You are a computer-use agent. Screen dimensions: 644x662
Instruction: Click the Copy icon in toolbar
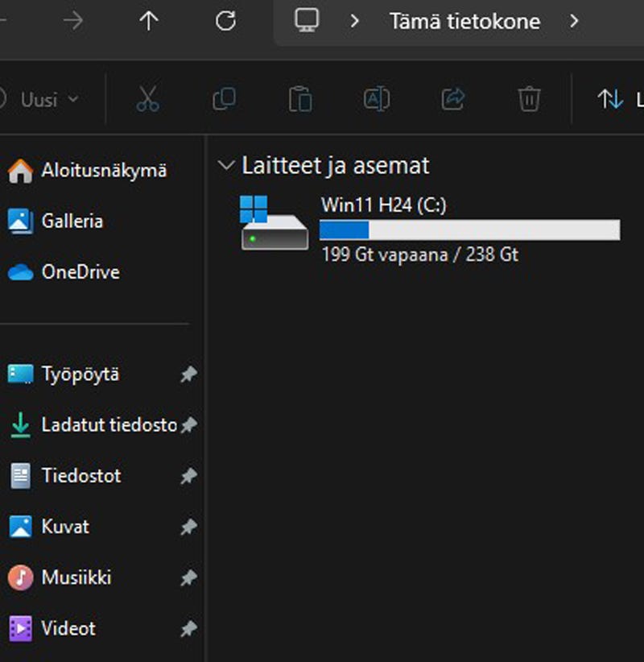pyautogui.click(x=223, y=99)
